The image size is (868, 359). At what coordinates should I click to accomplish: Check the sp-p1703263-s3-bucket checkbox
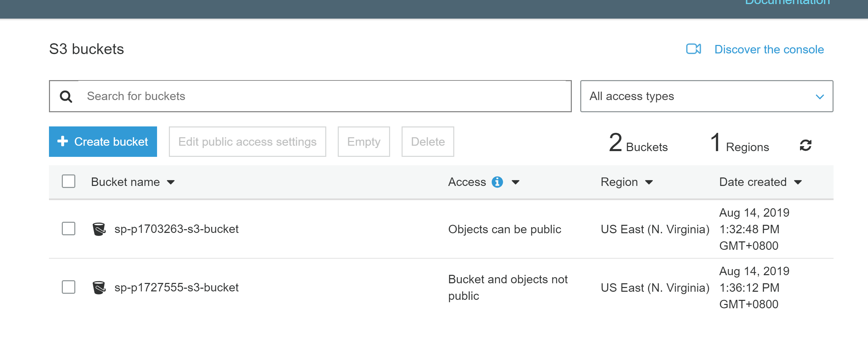(x=69, y=229)
